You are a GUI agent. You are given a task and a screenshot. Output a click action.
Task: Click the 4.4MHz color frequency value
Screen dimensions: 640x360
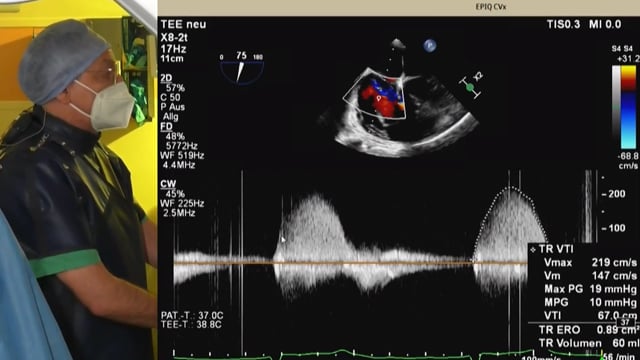click(179, 165)
